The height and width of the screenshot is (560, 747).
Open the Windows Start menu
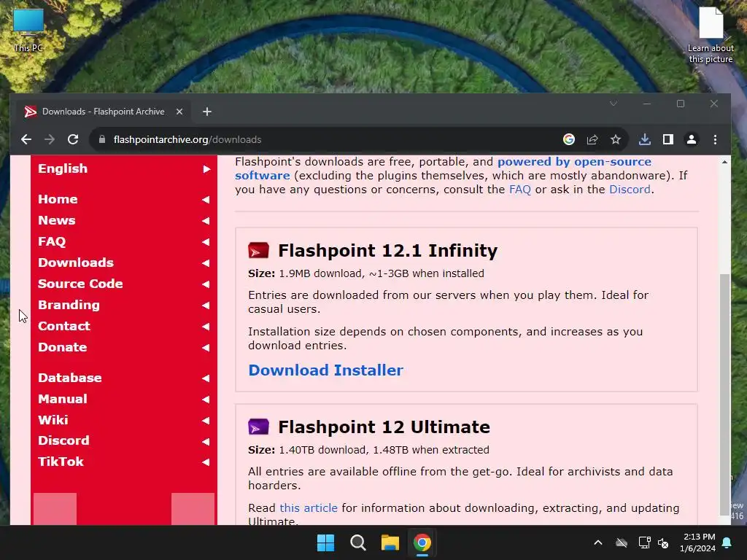pos(326,542)
